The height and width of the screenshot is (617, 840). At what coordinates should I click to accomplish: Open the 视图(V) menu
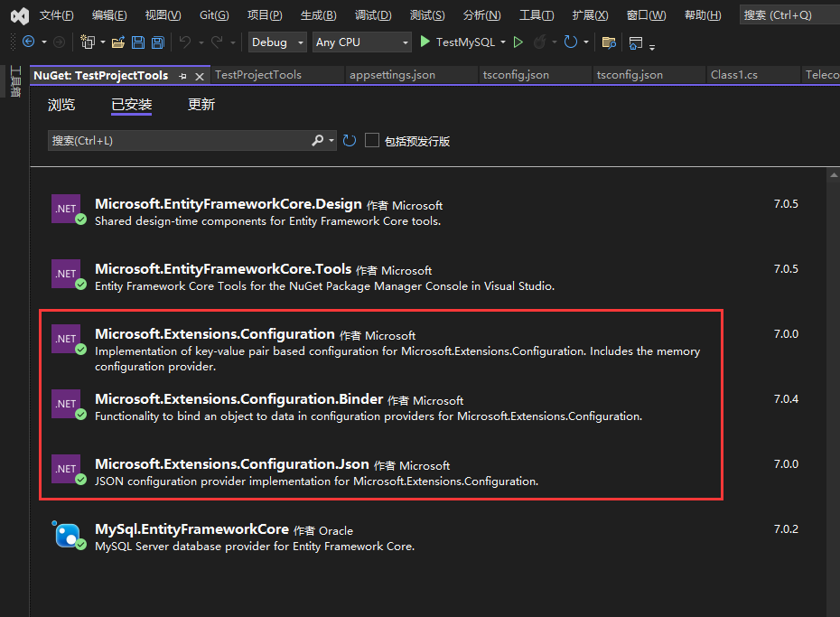coord(163,15)
